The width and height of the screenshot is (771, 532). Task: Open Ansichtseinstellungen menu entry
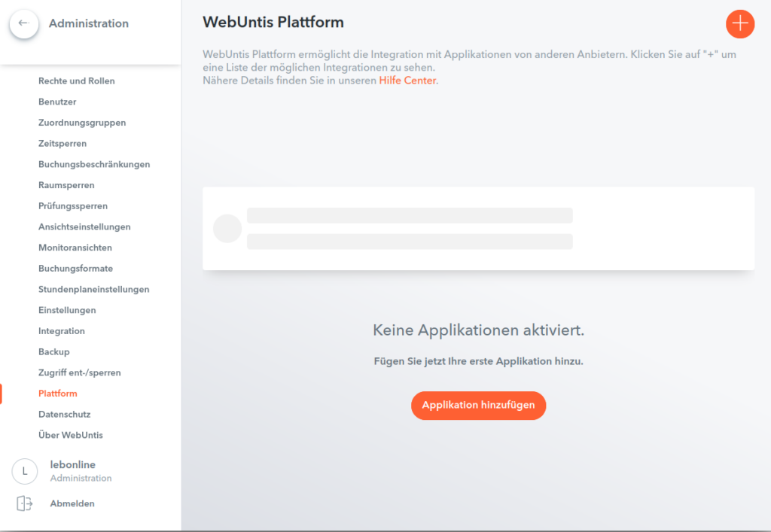click(84, 226)
